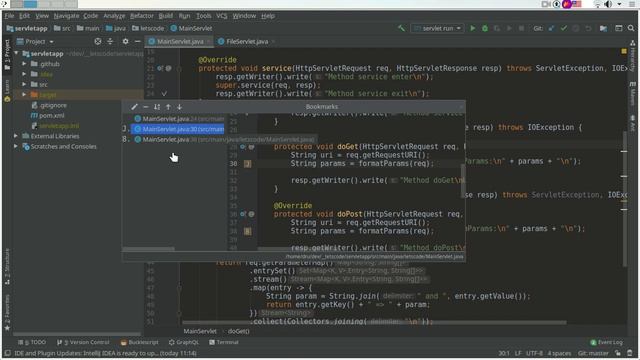The height and width of the screenshot is (360, 640).
Task: Hide the Project panel with minus icon
Action: pyautogui.click(x=138, y=41)
